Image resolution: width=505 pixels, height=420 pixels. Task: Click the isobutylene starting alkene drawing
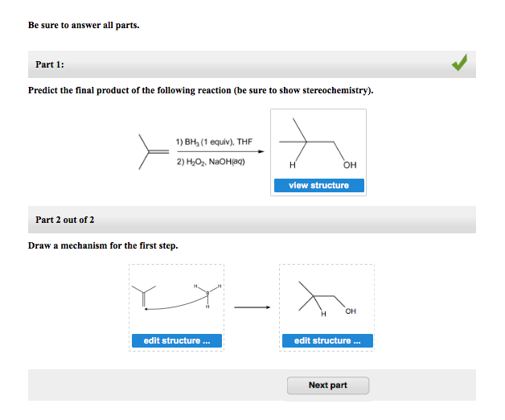tap(154, 152)
